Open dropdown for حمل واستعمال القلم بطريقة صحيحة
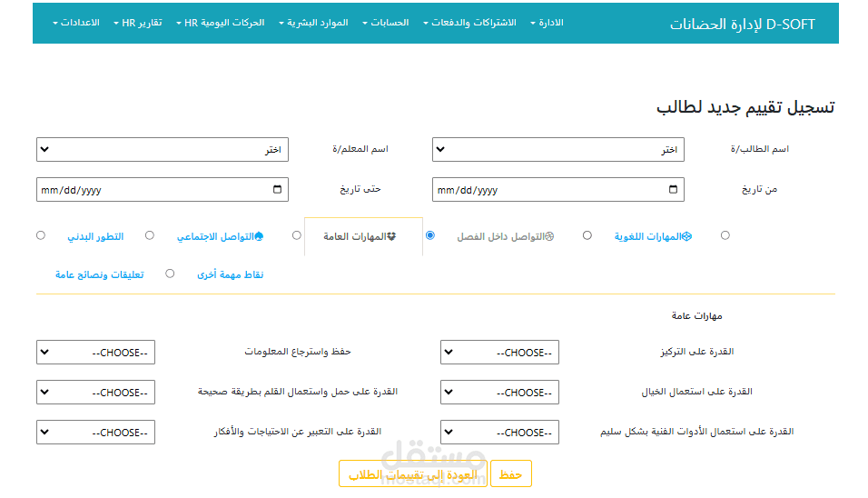Screen dimensions: 868x498 click(95, 393)
